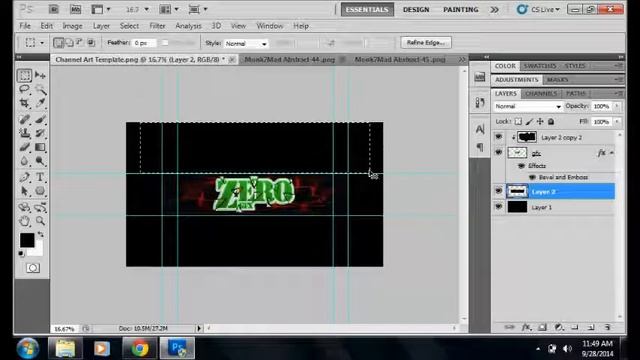Viewport: 640px width, 360px height.
Task: Select the History Brush tool
Action: [x=40, y=133]
